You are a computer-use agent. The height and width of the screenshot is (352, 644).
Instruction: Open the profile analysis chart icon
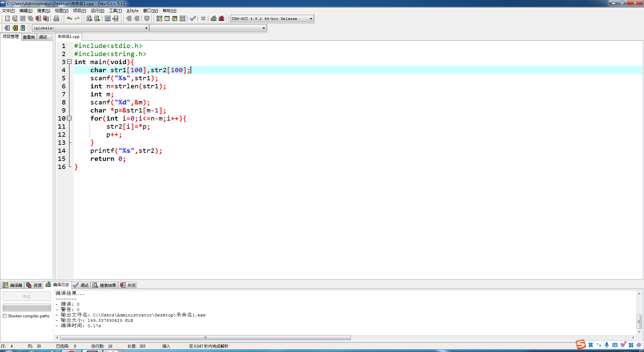pyautogui.click(x=214, y=18)
